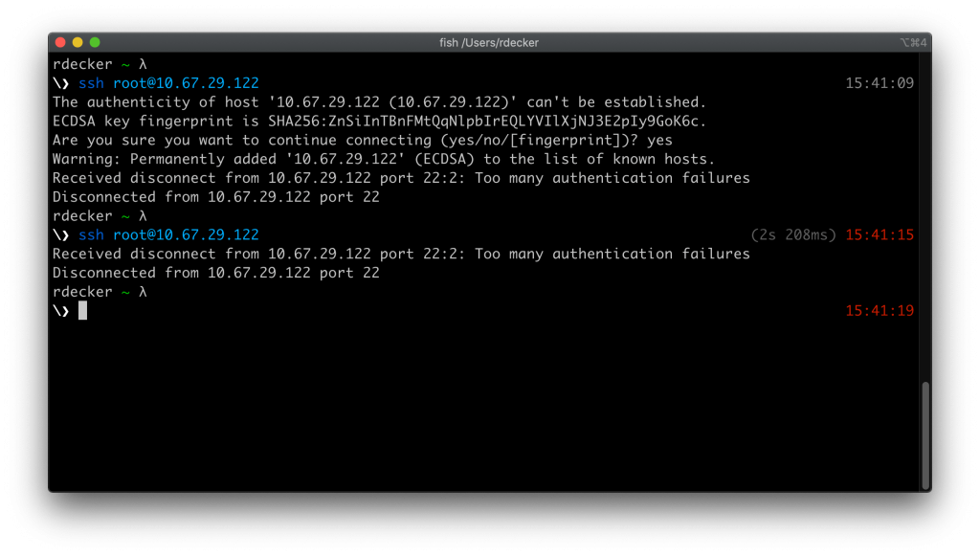Click the red timestamp 15:41:19
Image resolution: width=980 pixels, height=556 pixels.
click(880, 310)
